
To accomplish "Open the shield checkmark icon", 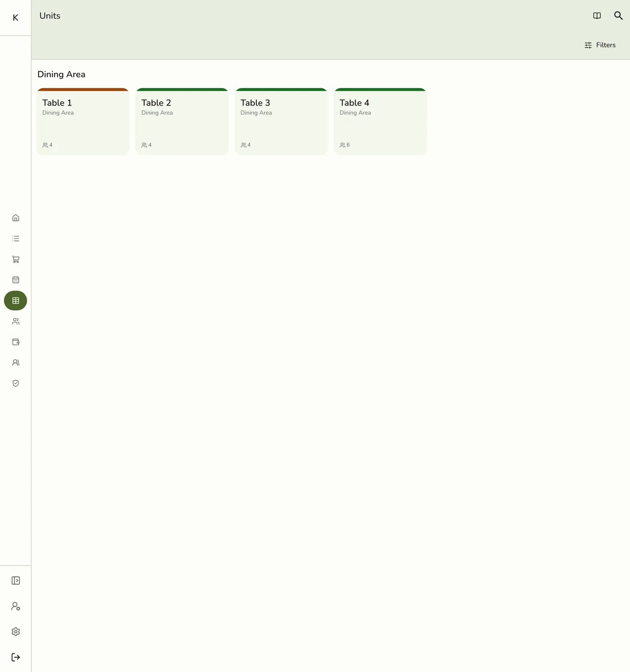I will [x=16, y=383].
